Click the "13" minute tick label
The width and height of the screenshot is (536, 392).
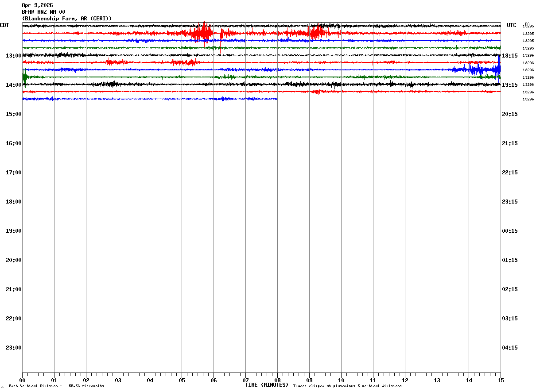(x=437, y=380)
